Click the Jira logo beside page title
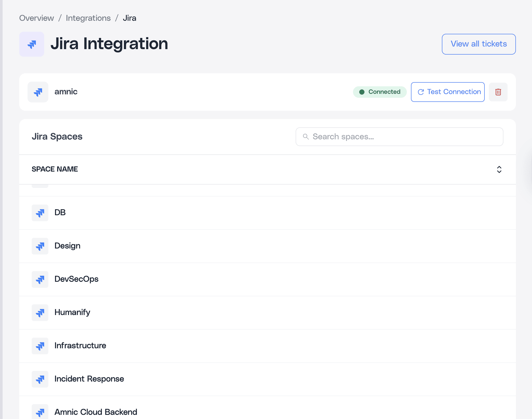The height and width of the screenshot is (419, 532). [x=32, y=44]
